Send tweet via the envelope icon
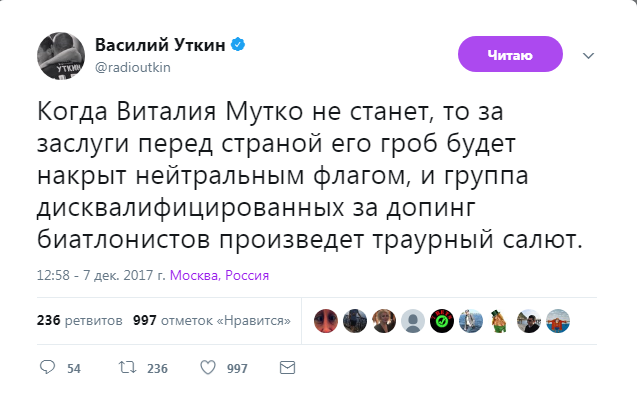This screenshot has height=401, width=637. [287, 368]
